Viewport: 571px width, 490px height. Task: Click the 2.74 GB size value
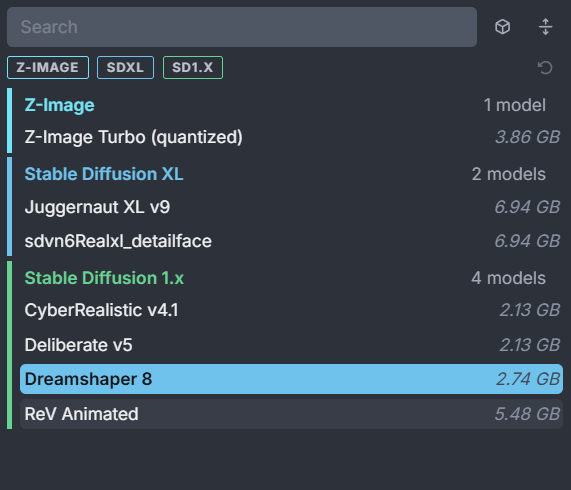pyautogui.click(x=528, y=379)
